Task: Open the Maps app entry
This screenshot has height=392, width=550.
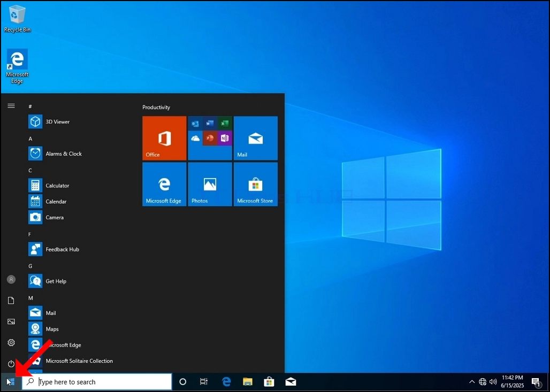Action: [x=79, y=329]
